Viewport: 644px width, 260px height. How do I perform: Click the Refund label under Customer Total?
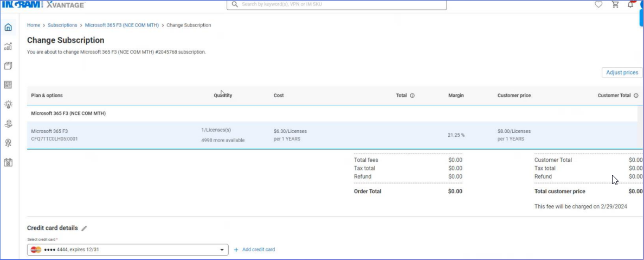pos(543,176)
